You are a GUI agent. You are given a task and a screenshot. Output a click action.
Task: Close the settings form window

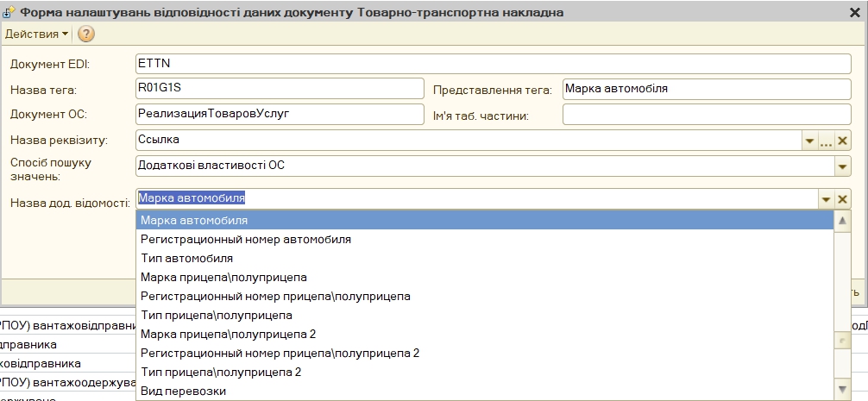click(855, 12)
